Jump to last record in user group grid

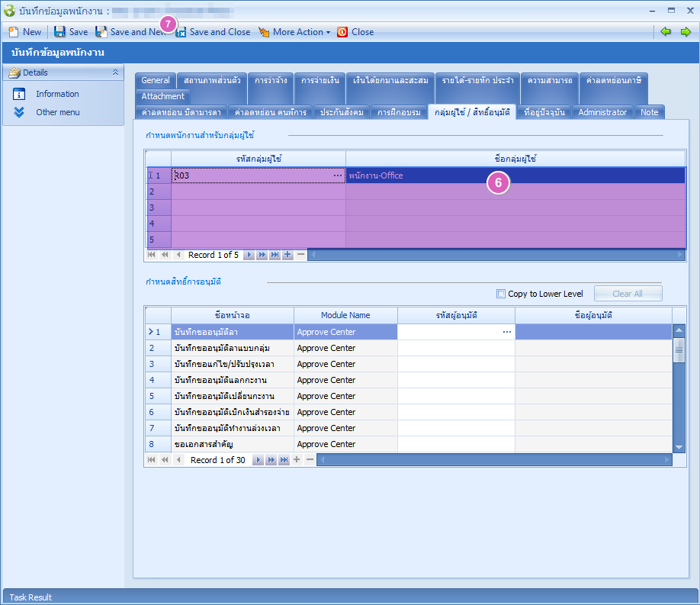[275, 255]
